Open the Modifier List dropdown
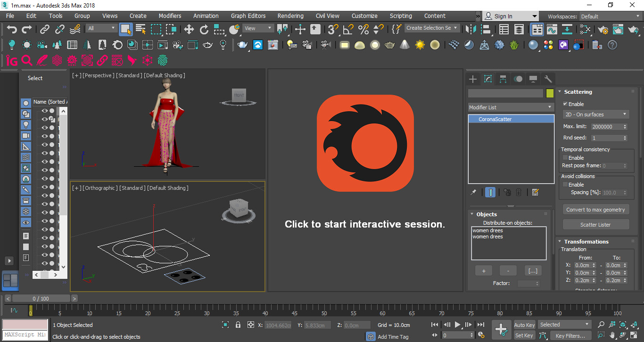Image resolution: width=644 pixels, height=342 pixels. pos(511,107)
